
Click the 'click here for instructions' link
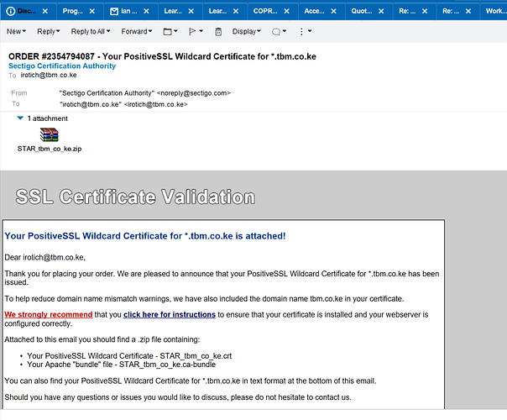point(170,314)
